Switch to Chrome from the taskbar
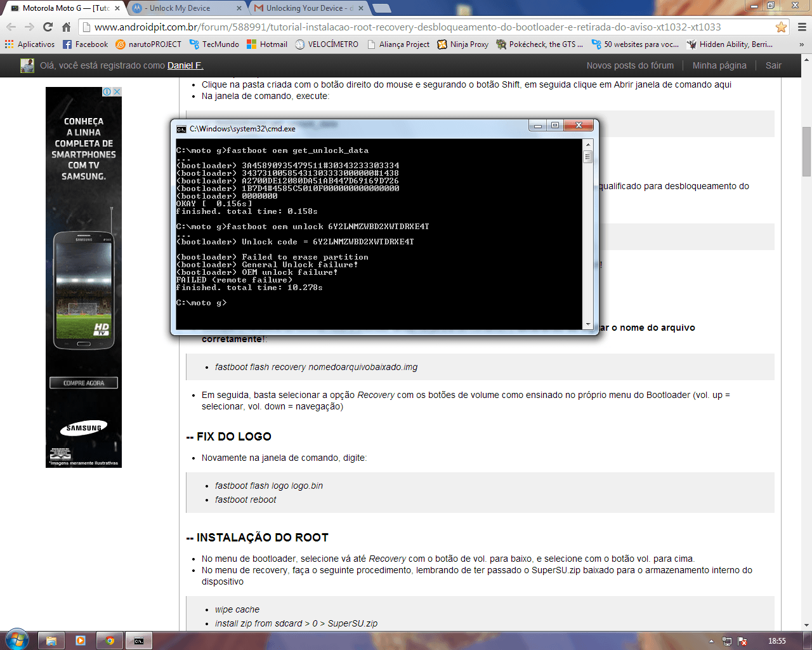The height and width of the screenshot is (650, 812). [x=110, y=641]
